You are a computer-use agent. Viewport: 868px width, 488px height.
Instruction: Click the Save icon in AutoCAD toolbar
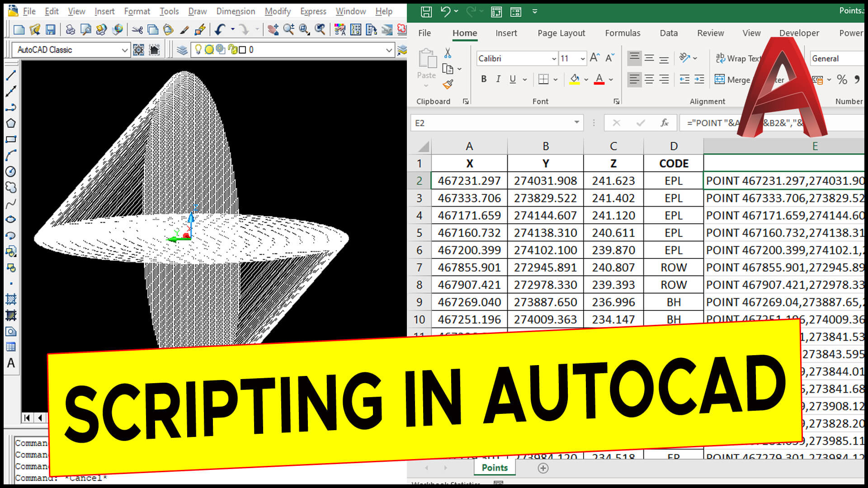pyautogui.click(x=51, y=28)
